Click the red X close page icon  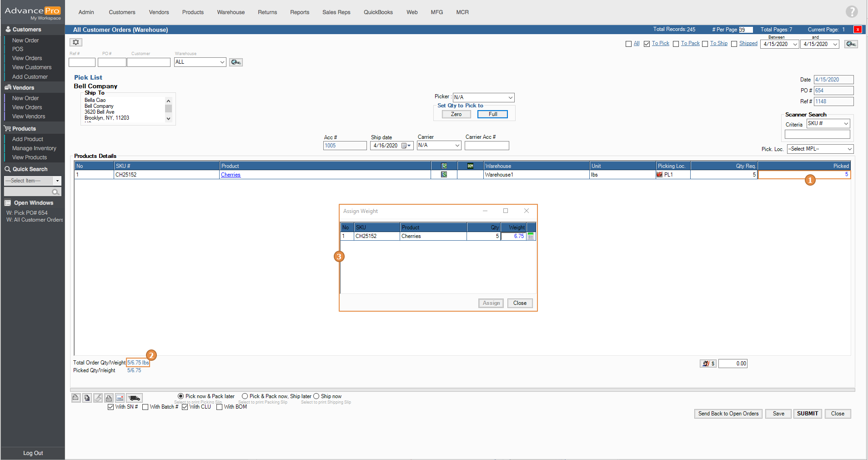click(x=858, y=30)
